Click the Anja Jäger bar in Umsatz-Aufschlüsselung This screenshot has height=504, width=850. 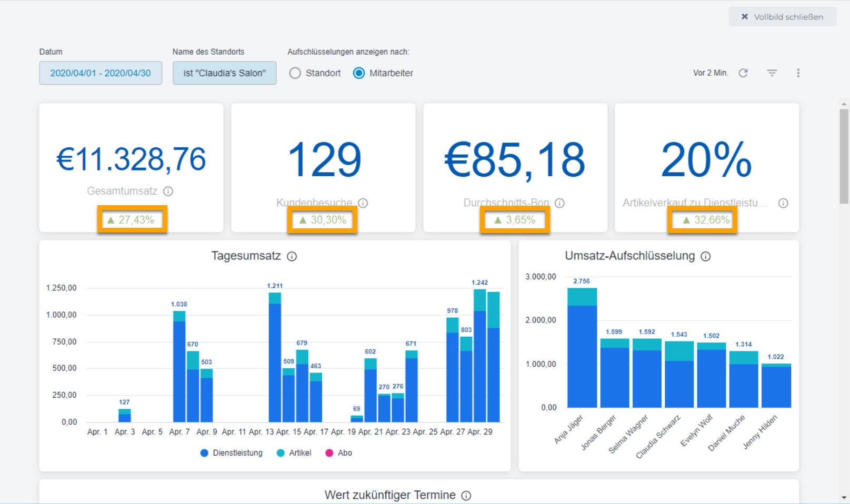tap(582, 348)
